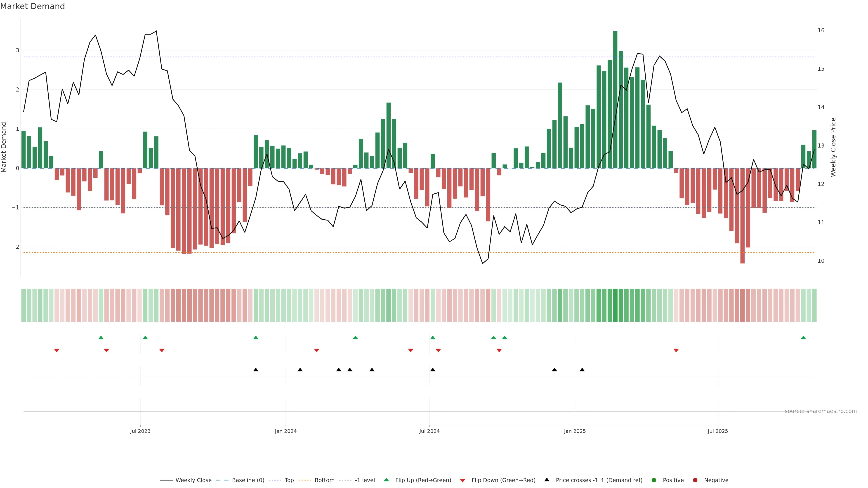This screenshot has height=488, width=868.
Task: Click the Weekly Close legend line icon
Action: [166, 480]
